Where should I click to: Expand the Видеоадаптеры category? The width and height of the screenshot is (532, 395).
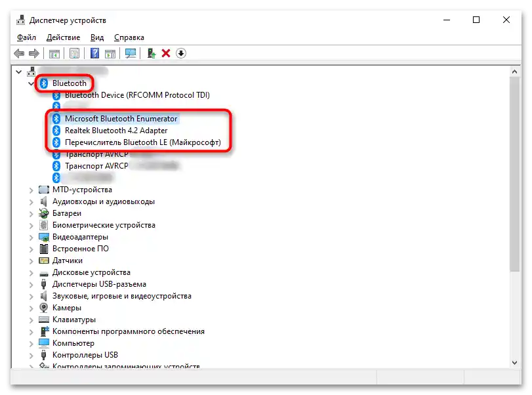coord(31,238)
